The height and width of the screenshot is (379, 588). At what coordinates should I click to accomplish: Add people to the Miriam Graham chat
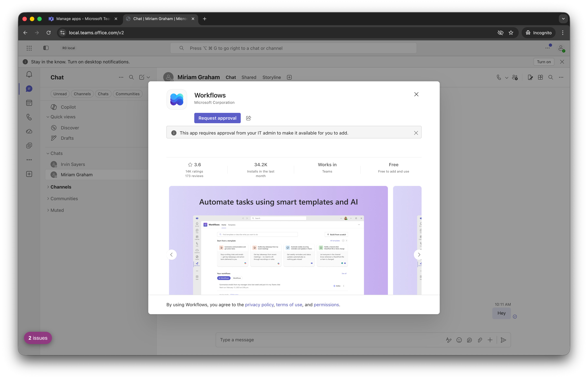(x=515, y=77)
